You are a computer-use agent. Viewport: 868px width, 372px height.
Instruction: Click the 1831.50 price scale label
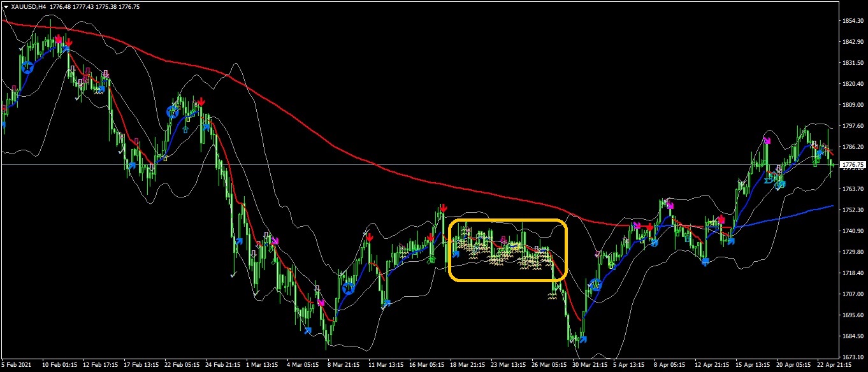(x=852, y=63)
